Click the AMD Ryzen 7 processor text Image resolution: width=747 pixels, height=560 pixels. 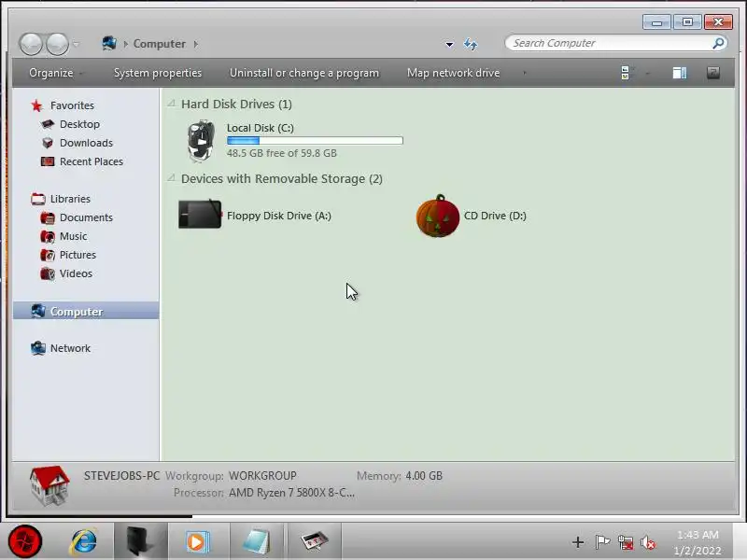(291, 493)
